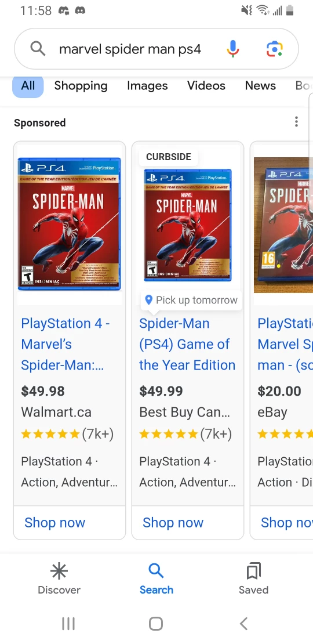Click Shop now under Walmart.ca listing

tap(54, 522)
